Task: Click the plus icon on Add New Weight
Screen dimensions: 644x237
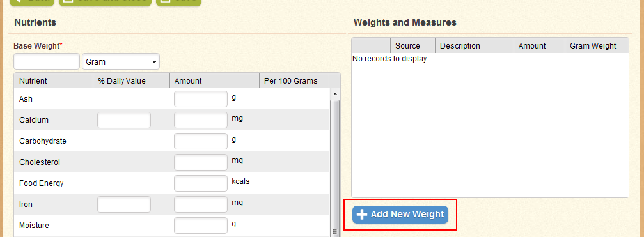Action: (361, 215)
